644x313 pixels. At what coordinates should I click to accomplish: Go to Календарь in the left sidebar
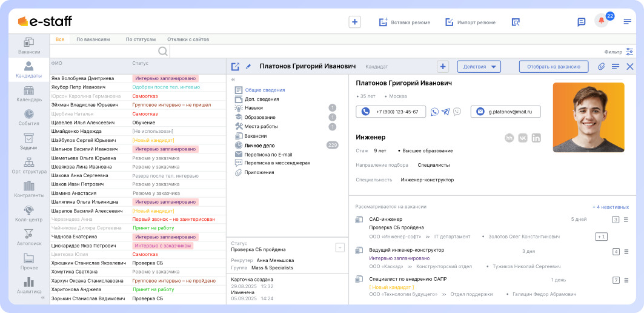[29, 93]
